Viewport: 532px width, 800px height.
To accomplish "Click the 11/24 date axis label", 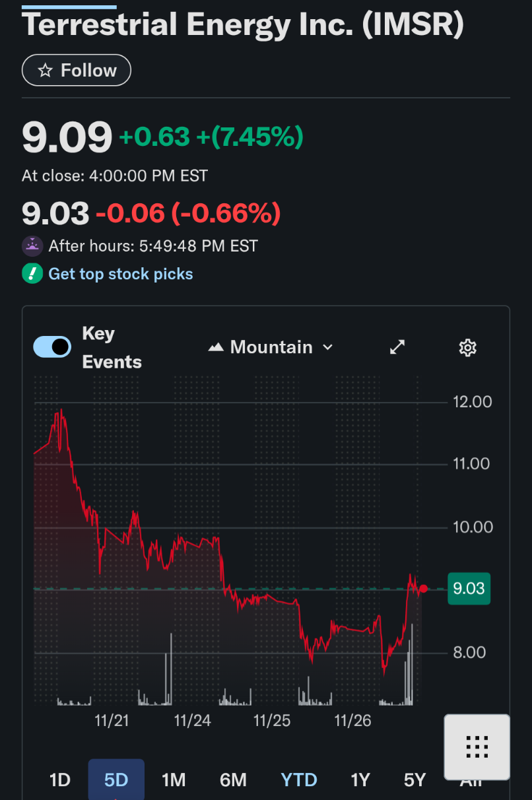I will [193, 720].
